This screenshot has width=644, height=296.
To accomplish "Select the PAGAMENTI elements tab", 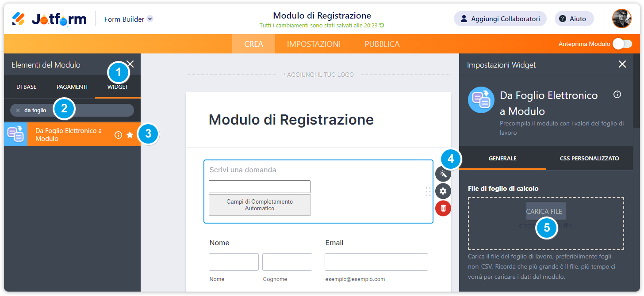I will pos(72,87).
